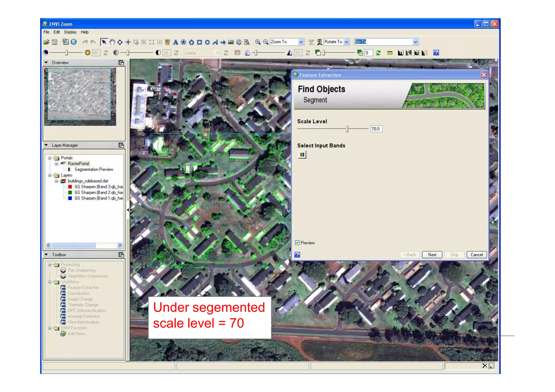Activate the Pan hand tool

(112, 42)
